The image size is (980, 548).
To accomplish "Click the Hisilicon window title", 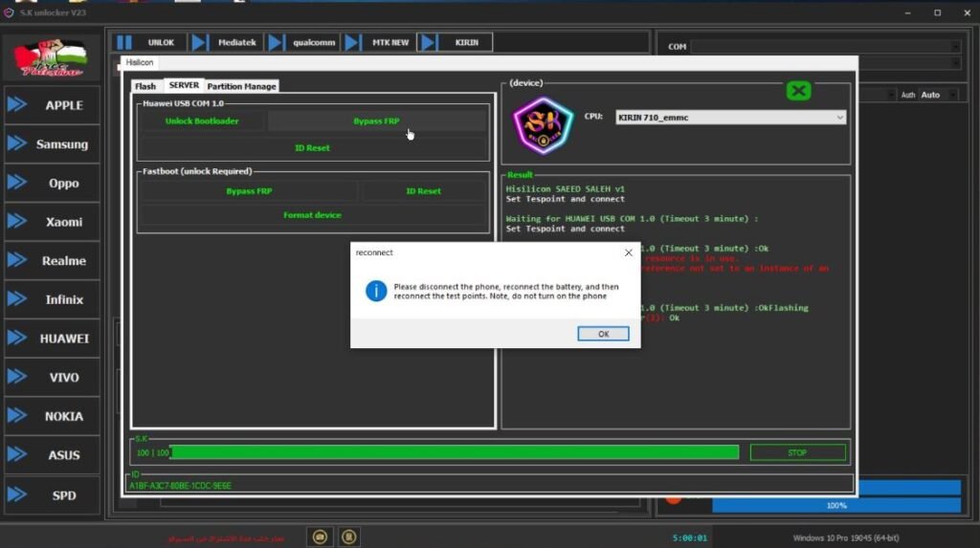I will coord(140,62).
